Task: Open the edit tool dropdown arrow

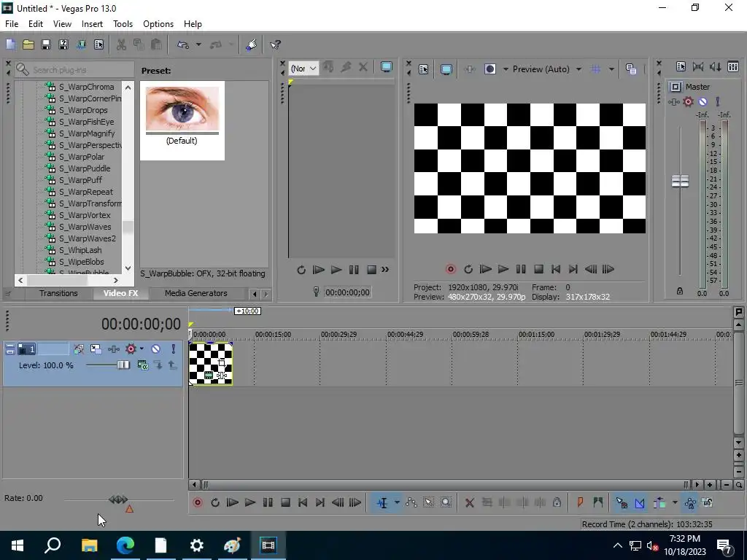Action: pos(396,503)
